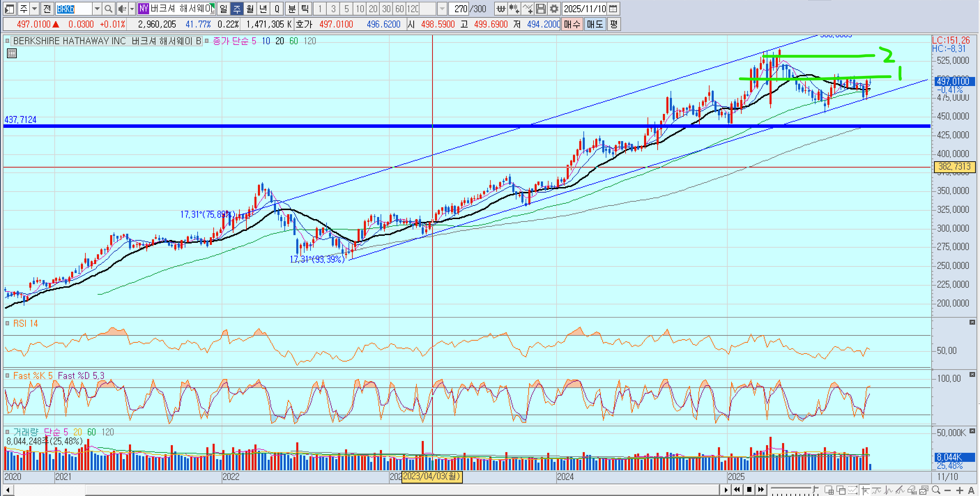Click the text annotation A icon
Screen dimensions: 980x496
[x=971, y=490]
